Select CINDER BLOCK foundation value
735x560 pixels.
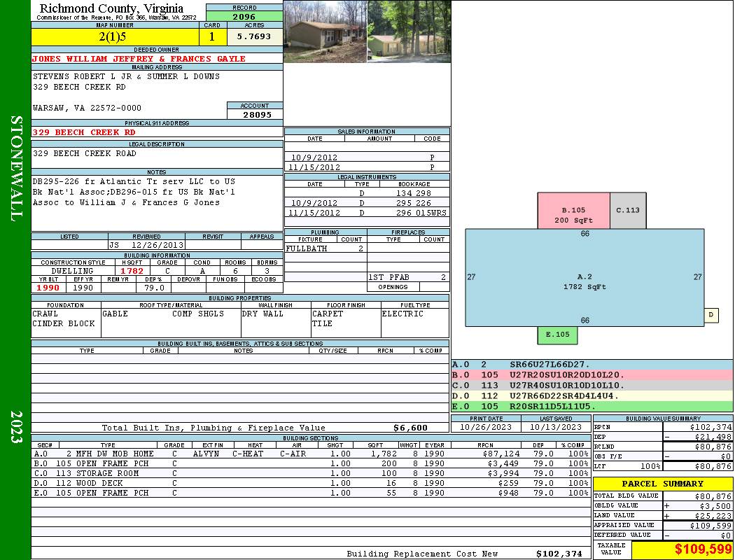[x=64, y=323]
